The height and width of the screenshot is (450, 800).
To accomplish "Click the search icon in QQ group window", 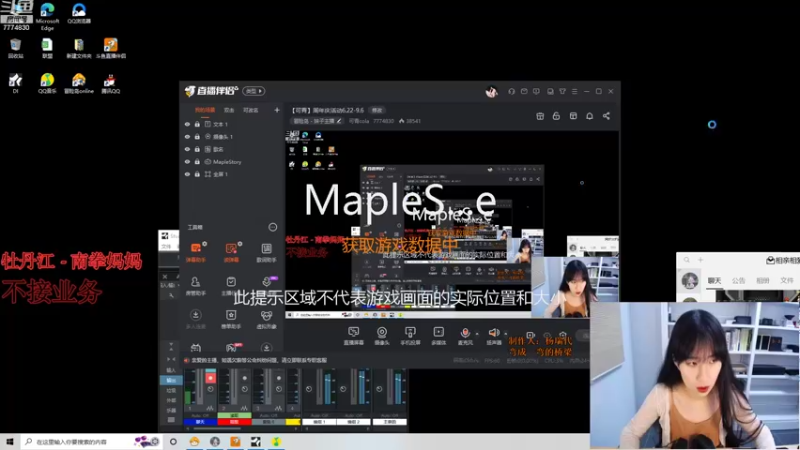I will 687,260.
